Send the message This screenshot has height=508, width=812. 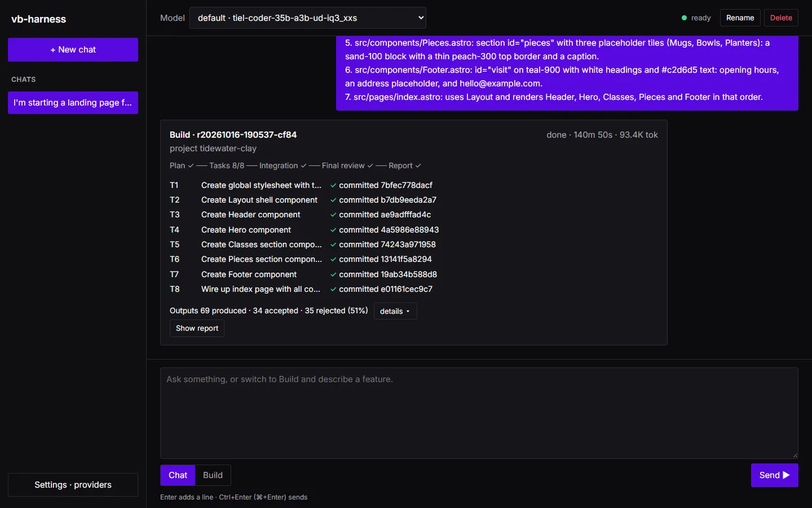click(774, 475)
